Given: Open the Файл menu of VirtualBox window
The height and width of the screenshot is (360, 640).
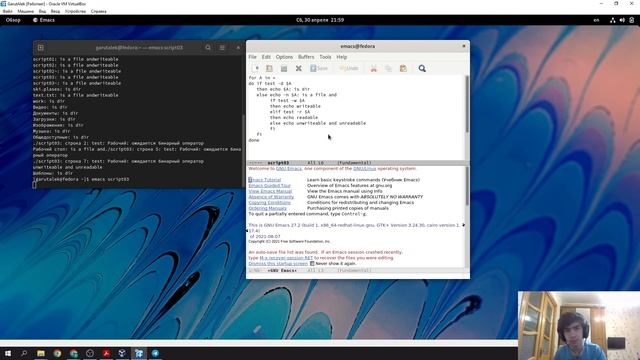Looking at the screenshot, I should coord(7,11).
